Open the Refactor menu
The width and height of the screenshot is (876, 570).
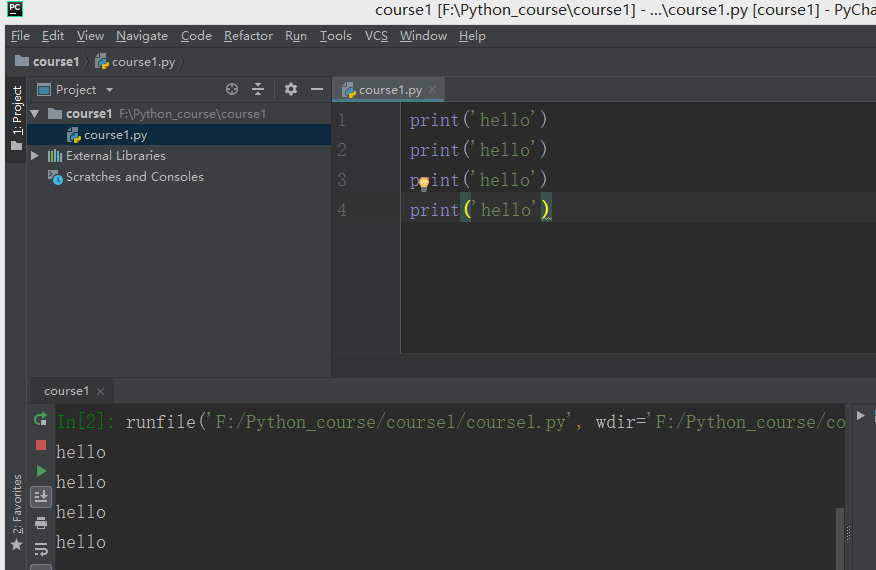248,36
